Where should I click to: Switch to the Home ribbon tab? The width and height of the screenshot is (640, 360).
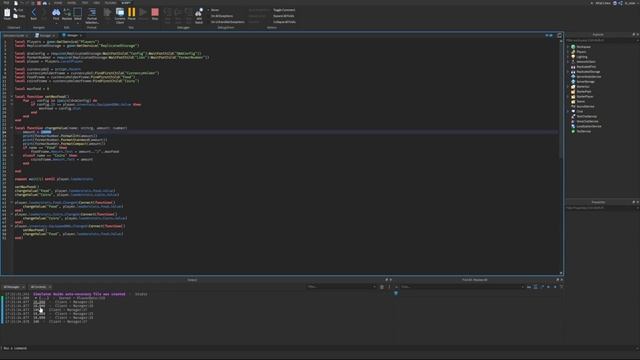coord(58,3)
